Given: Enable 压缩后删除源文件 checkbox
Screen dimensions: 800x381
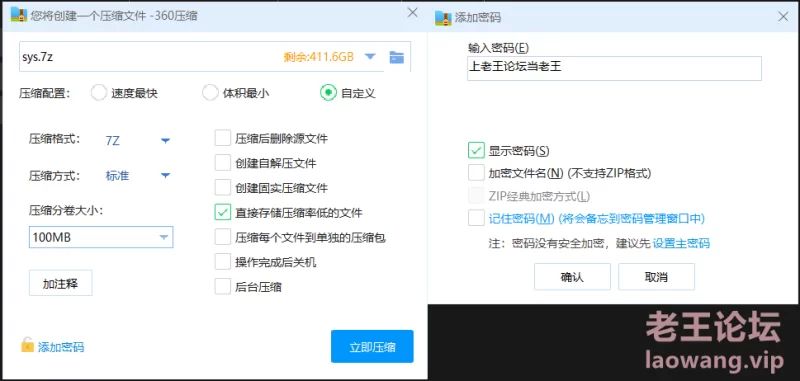Looking at the screenshot, I should coord(223,138).
